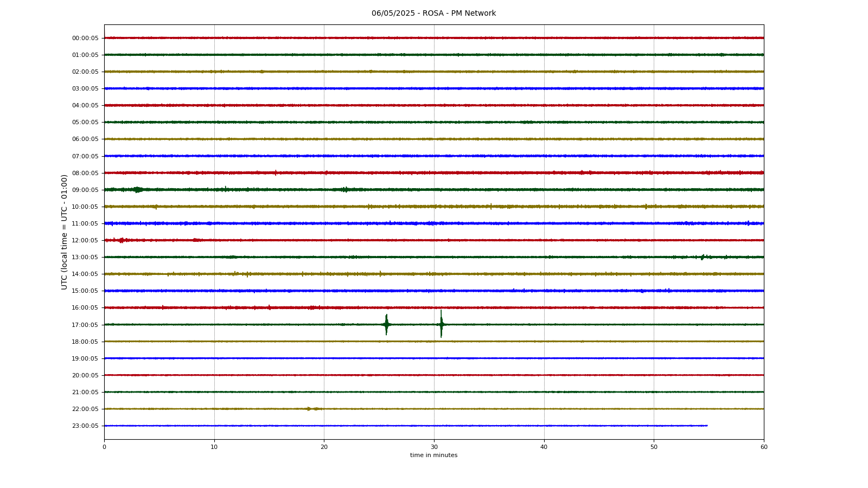
Task: Select the 08:00:05 hour label
Action: point(85,173)
